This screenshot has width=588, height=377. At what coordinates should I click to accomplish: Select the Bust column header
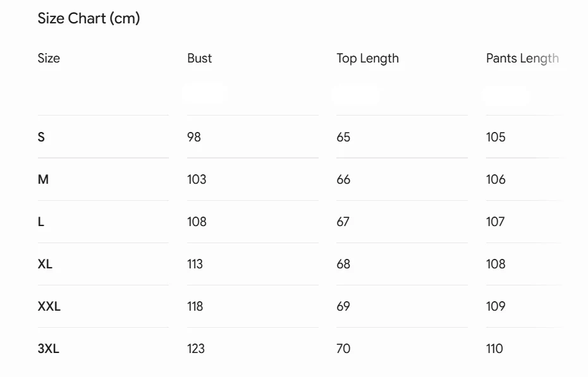tap(200, 58)
